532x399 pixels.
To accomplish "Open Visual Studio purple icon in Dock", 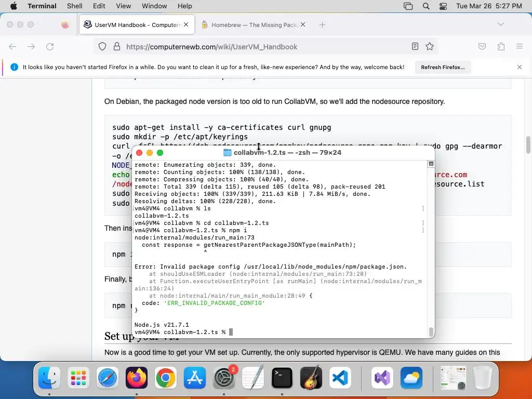I will click(382, 378).
